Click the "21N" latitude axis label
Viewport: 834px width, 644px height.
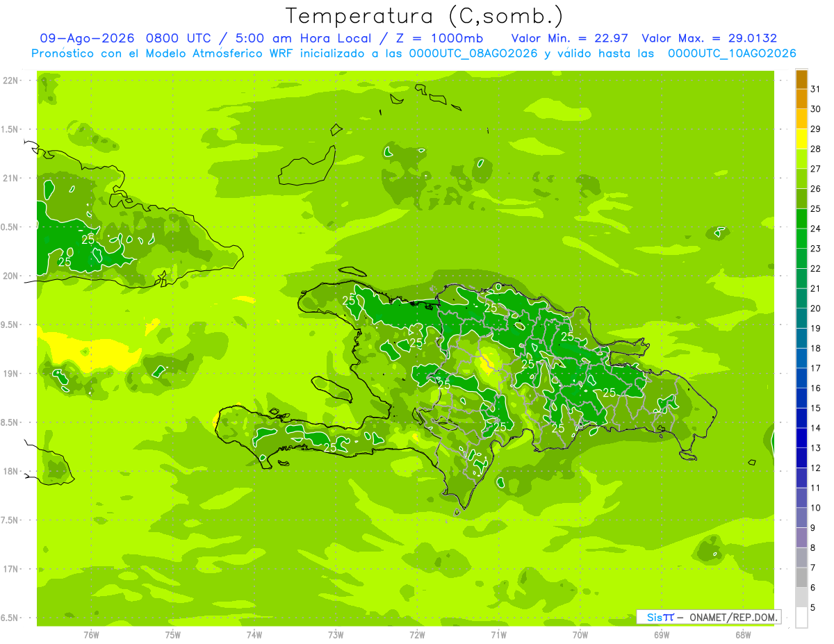tap(10, 178)
